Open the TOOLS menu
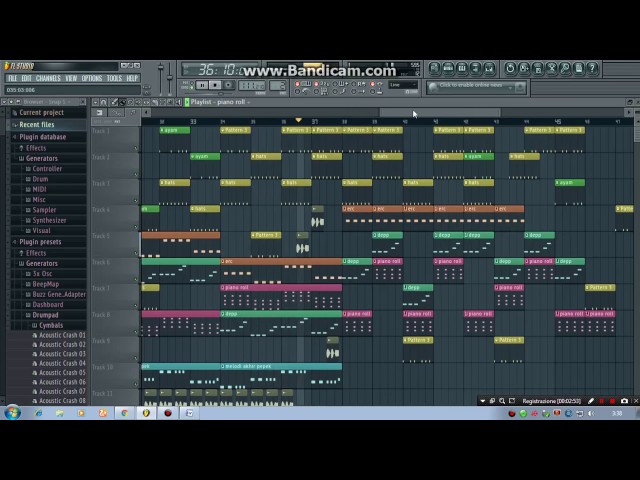Image resolution: width=640 pixels, height=480 pixels. [114, 78]
